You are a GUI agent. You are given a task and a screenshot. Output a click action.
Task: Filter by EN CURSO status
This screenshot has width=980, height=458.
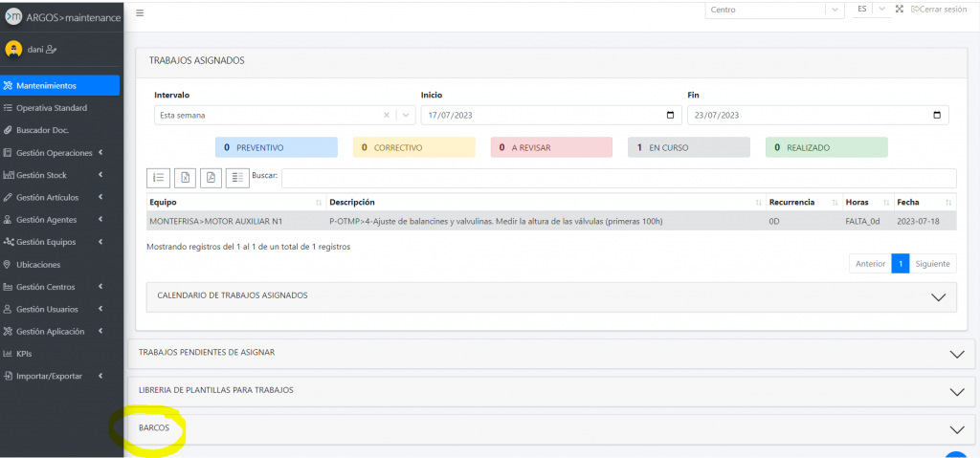pos(688,148)
